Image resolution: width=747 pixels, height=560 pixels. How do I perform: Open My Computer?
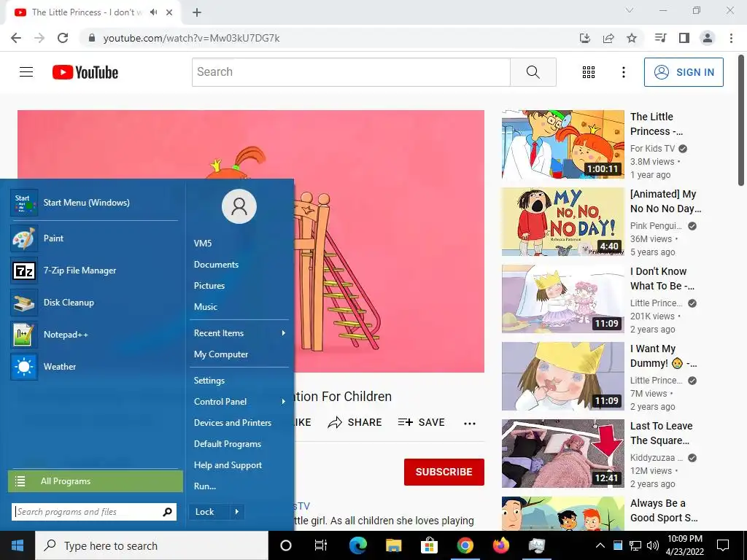(221, 354)
